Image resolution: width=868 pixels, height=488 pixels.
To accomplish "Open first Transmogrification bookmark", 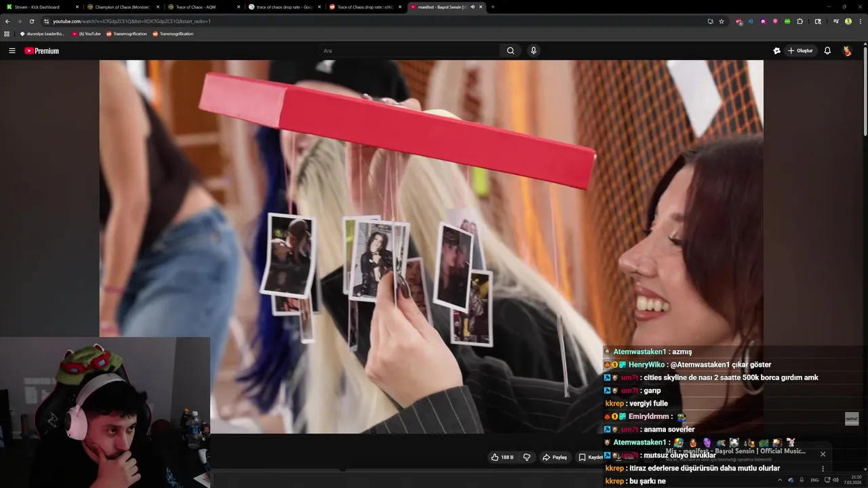I will 126,33.
